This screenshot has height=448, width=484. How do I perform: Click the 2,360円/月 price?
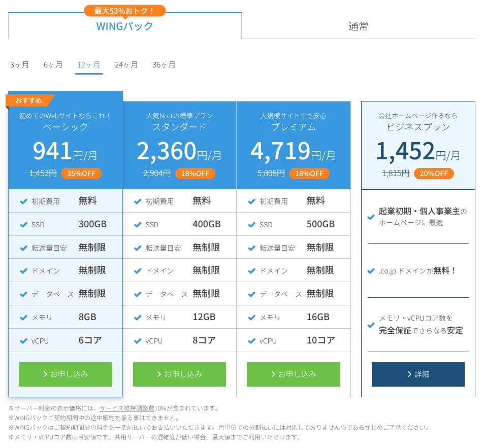(x=179, y=151)
